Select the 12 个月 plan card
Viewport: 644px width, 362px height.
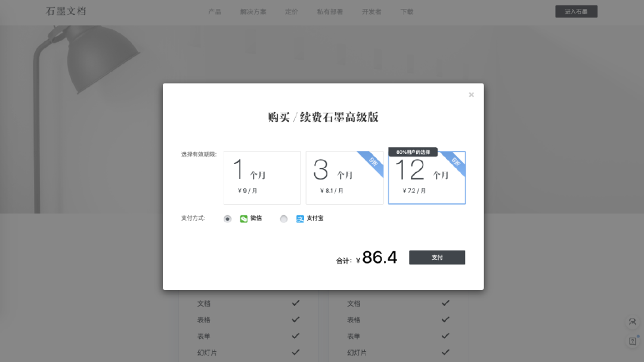pos(427,178)
